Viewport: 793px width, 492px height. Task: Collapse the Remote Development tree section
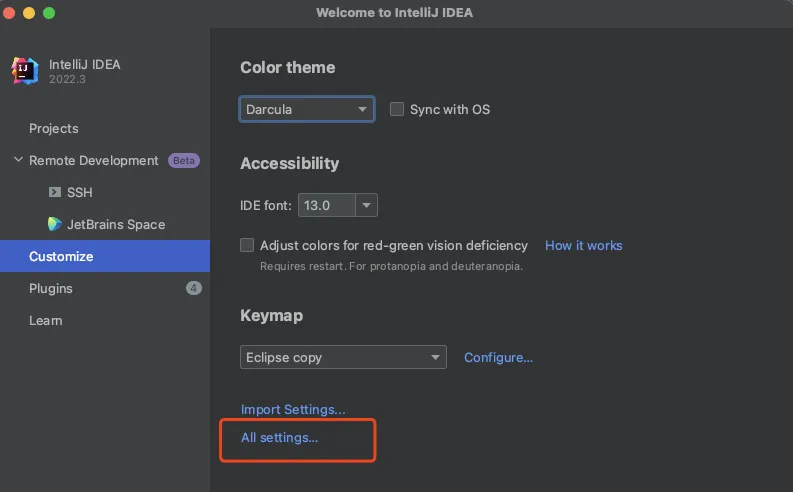tap(18, 160)
